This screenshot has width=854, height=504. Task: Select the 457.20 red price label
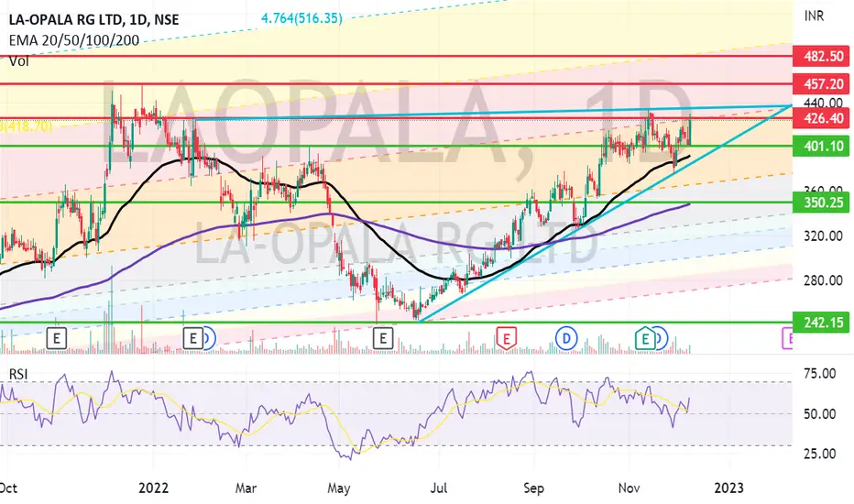pyautogui.click(x=821, y=84)
